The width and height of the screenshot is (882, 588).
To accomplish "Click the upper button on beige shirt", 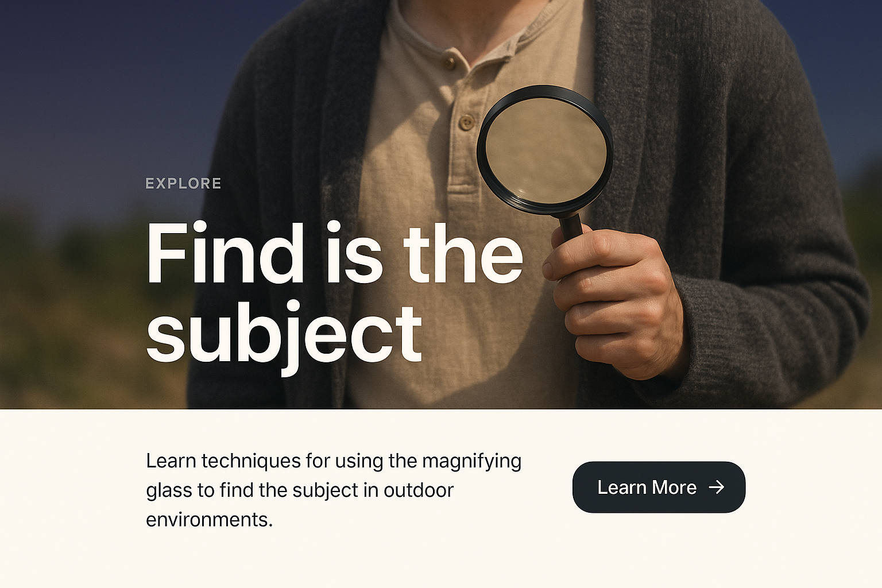I will (x=450, y=61).
